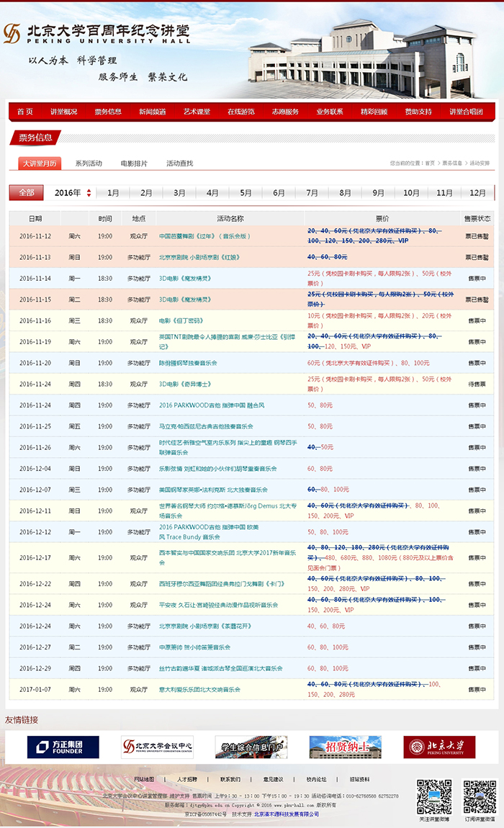504x828 pixels.
Task: Open event 中国芭蕾舞剧《过年》(音乐会版)
Action: pyautogui.click(x=204, y=236)
